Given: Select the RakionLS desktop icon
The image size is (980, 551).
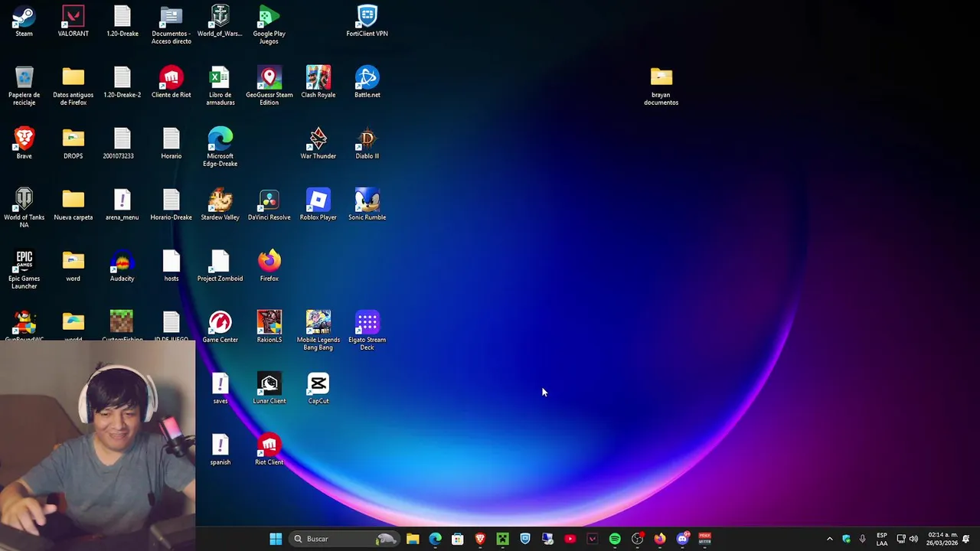Looking at the screenshot, I should click(269, 327).
